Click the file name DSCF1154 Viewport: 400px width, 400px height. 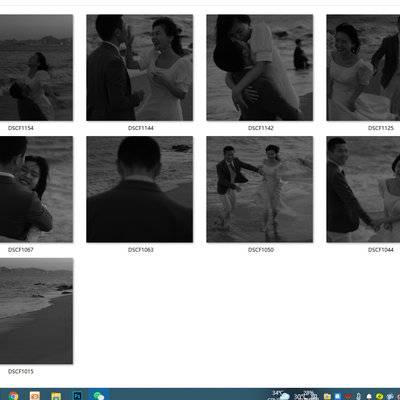(x=21, y=128)
